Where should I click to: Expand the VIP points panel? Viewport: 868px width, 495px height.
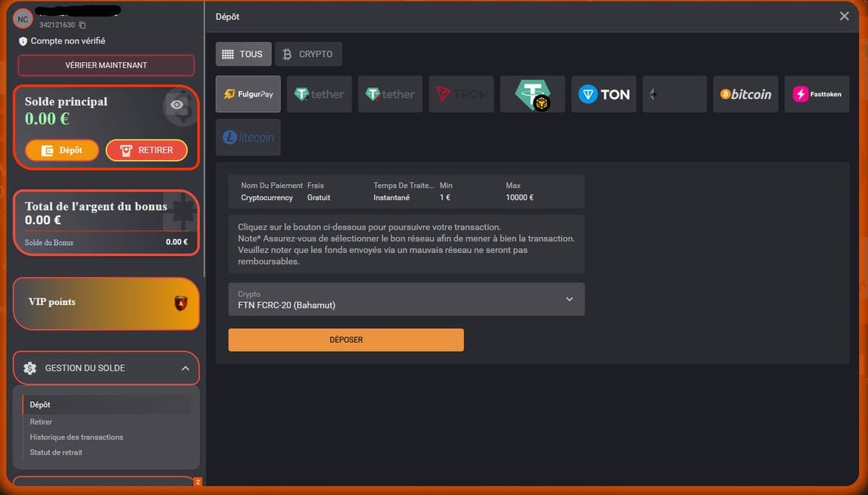tap(106, 303)
